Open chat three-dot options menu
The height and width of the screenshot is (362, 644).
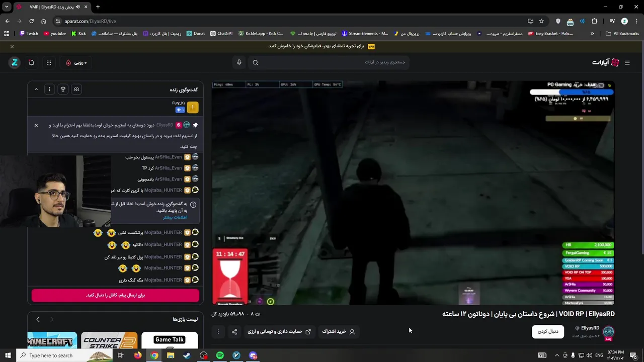tap(49, 89)
